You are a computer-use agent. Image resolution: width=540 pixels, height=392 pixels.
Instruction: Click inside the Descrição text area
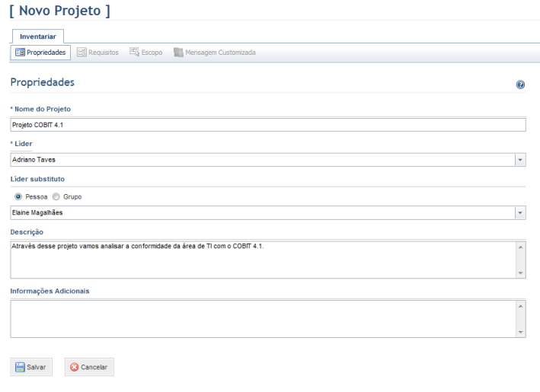point(263,260)
